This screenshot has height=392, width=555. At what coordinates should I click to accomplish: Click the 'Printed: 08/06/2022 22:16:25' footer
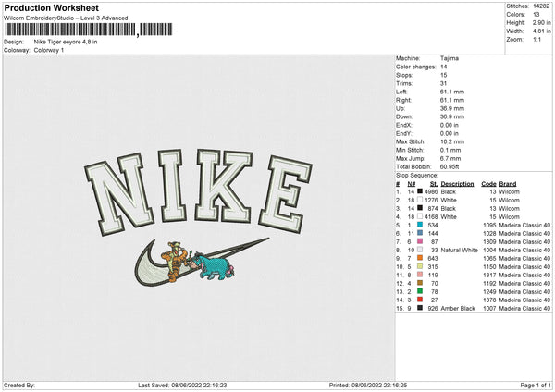pos(368,386)
